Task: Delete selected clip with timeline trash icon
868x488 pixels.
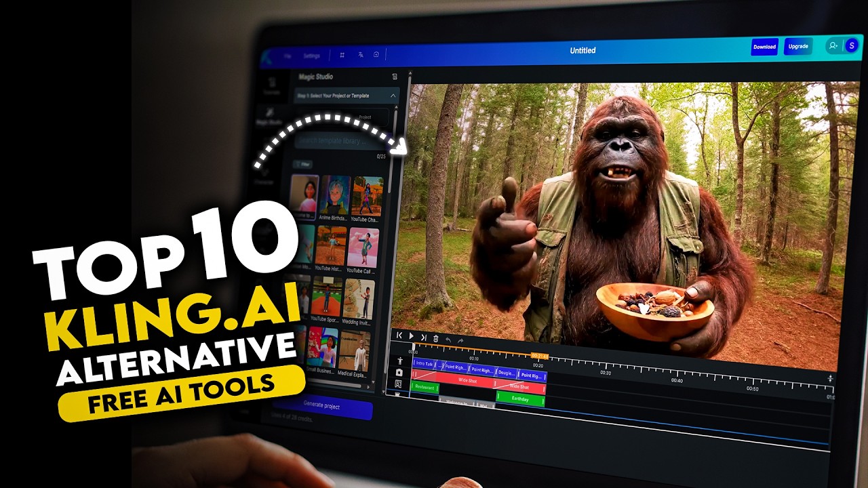Action: pos(436,338)
